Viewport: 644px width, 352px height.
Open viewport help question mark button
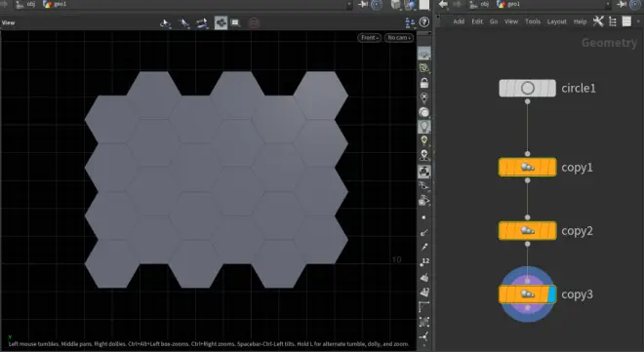(x=424, y=22)
